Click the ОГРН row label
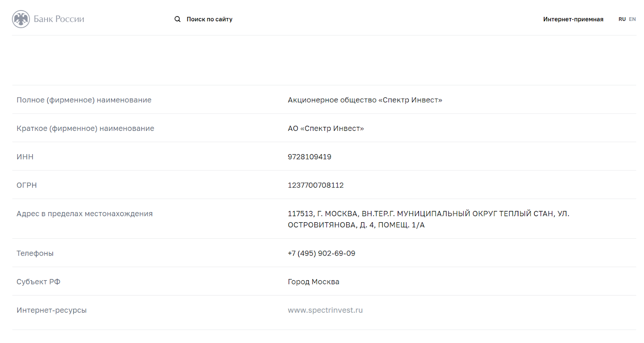The height and width of the screenshot is (343, 644). tap(27, 185)
